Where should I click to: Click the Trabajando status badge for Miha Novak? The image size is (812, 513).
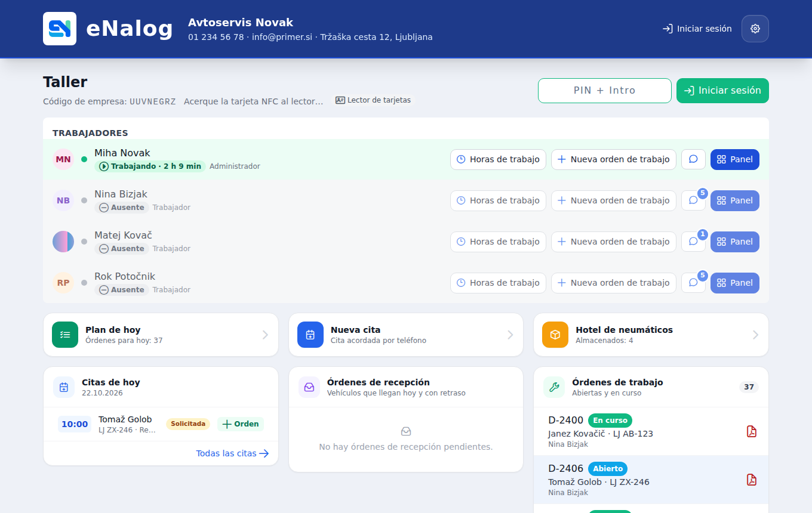[x=150, y=166]
